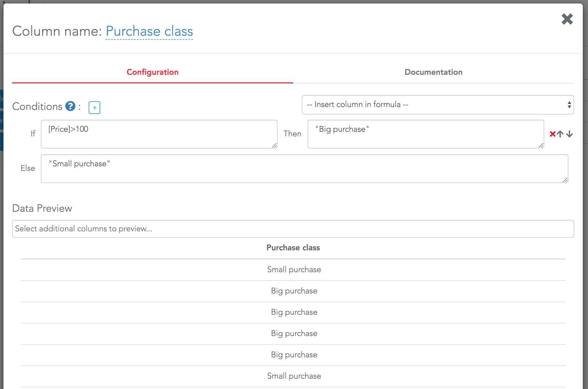Image resolution: width=588 pixels, height=389 pixels.
Task: Grab the If field resize handle
Action: click(274, 146)
